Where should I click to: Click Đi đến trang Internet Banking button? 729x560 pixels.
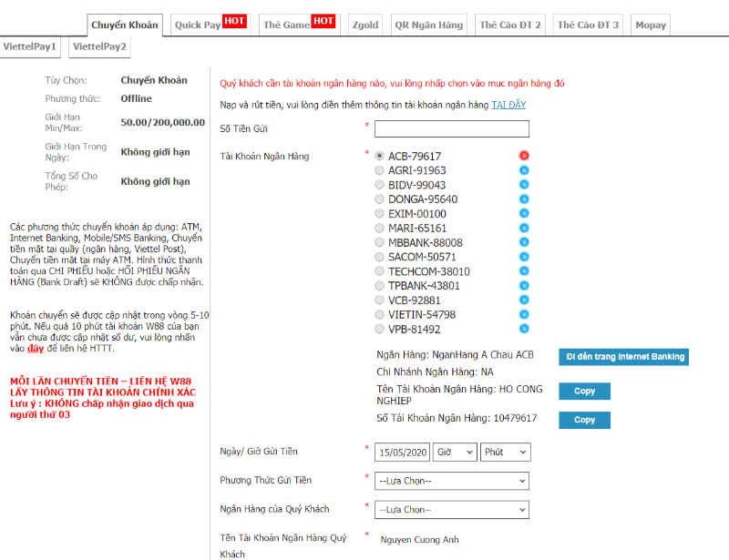(623, 357)
